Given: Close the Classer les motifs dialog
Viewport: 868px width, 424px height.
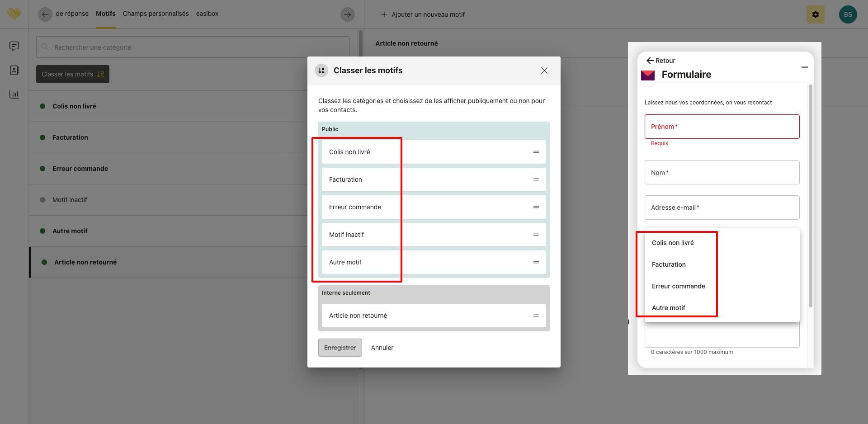Looking at the screenshot, I should coord(544,71).
